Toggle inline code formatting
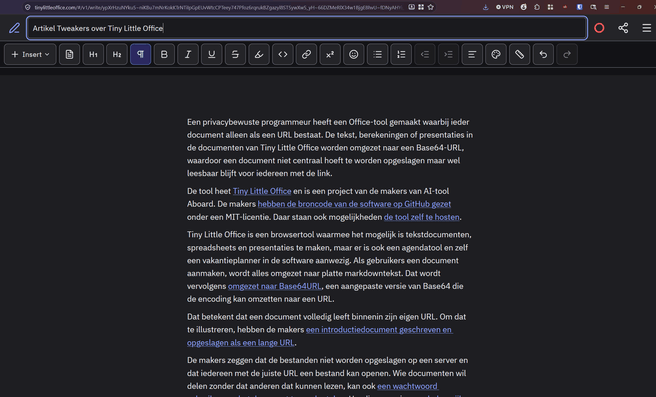 [283, 54]
